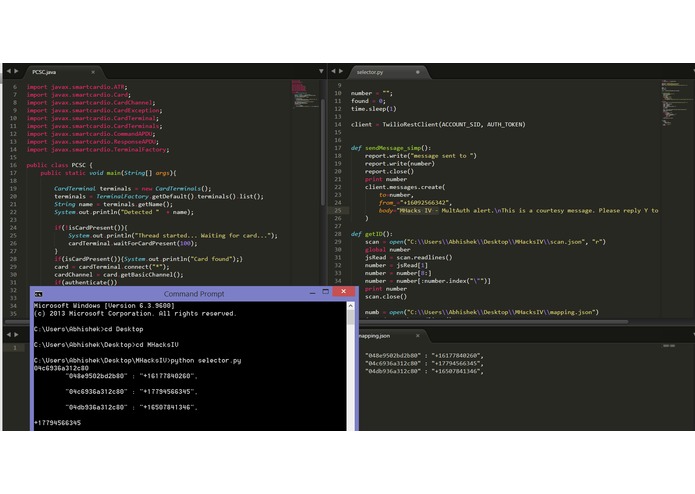The image size is (695, 494).
Task: Click 'body=' MHacks IV alert line
Action: [519, 210]
